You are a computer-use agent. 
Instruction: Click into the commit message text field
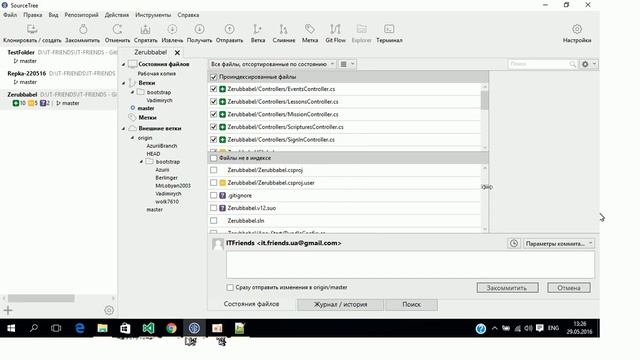pyautogui.click(x=410, y=265)
